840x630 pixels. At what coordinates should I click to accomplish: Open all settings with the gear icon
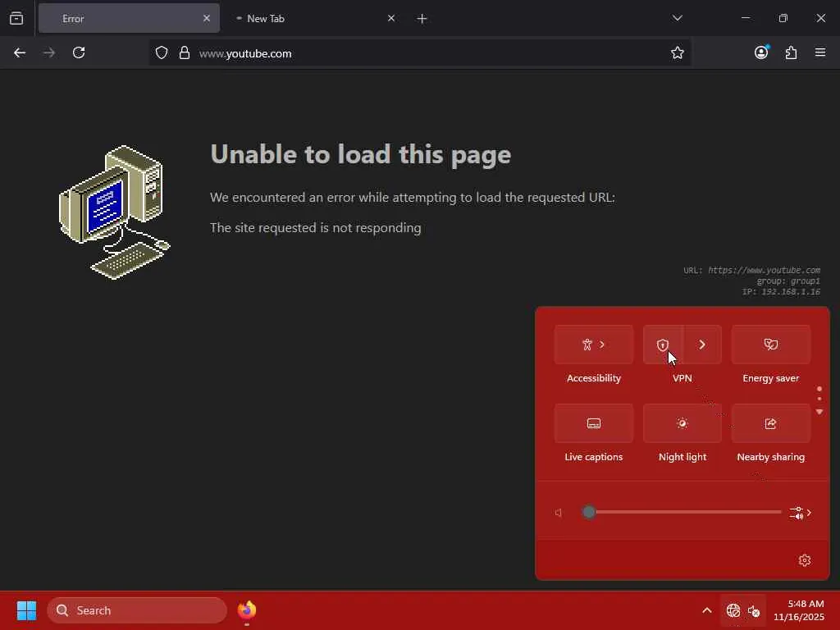805,560
